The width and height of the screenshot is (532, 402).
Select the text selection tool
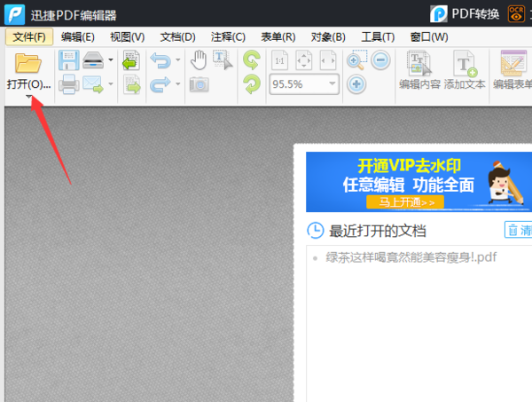coord(223,59)
